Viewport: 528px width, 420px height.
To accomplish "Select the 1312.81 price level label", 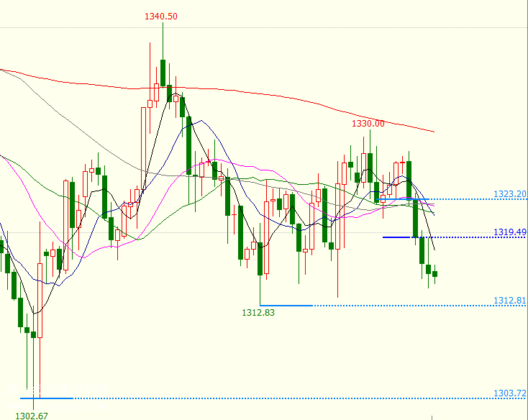I will pyautogui.click(x=510, y=300).
